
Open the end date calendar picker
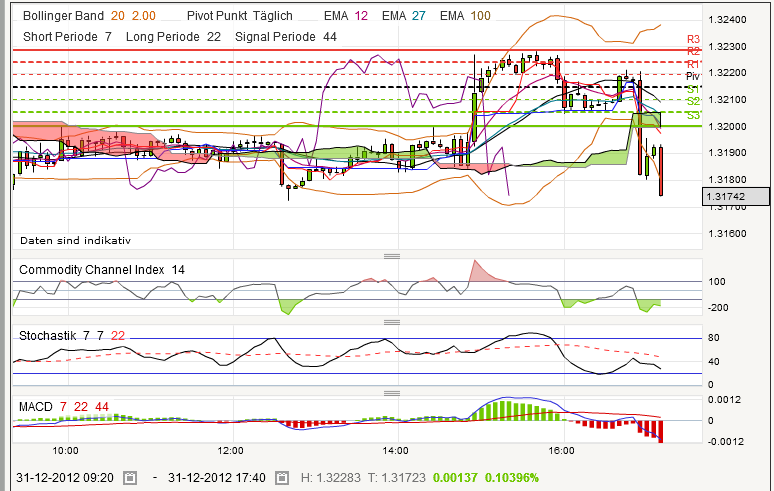tap(281, 479)
